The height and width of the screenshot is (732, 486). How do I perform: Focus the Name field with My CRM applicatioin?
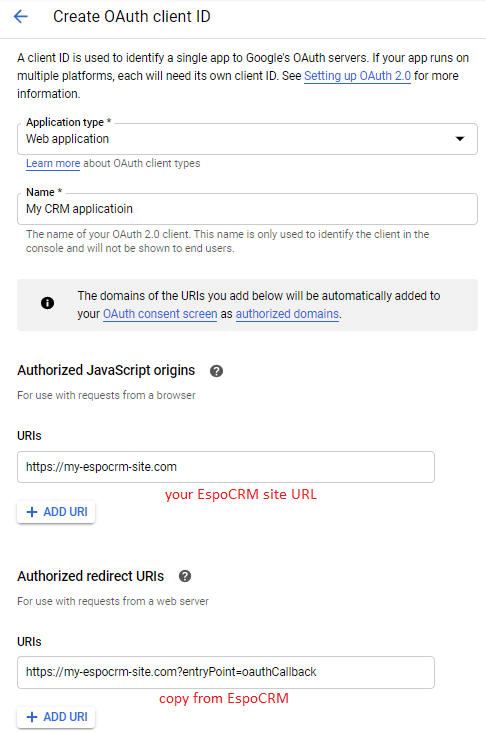[x=247, y=209]
